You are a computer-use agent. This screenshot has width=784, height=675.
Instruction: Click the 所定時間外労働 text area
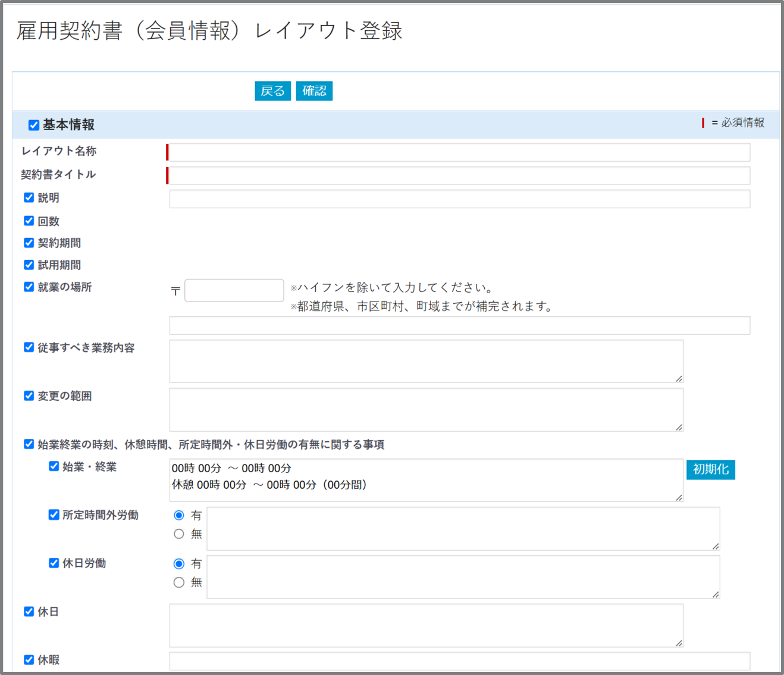[463, 529]
